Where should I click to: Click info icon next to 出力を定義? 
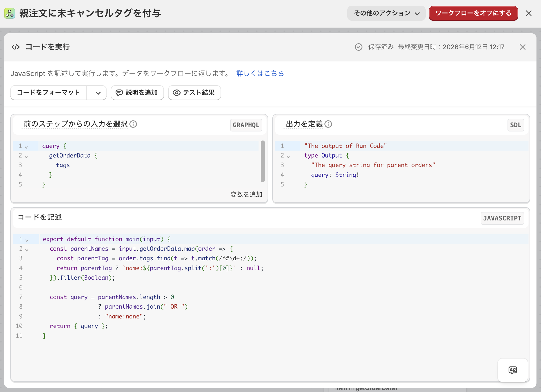click(x=328, y=124)
